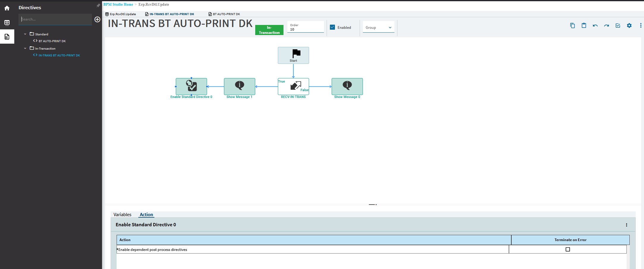Open the BT AUTO-PRINT DK tab
Image resolution: width=644 pixels, height=269 pixels.
tap(226, 14)
